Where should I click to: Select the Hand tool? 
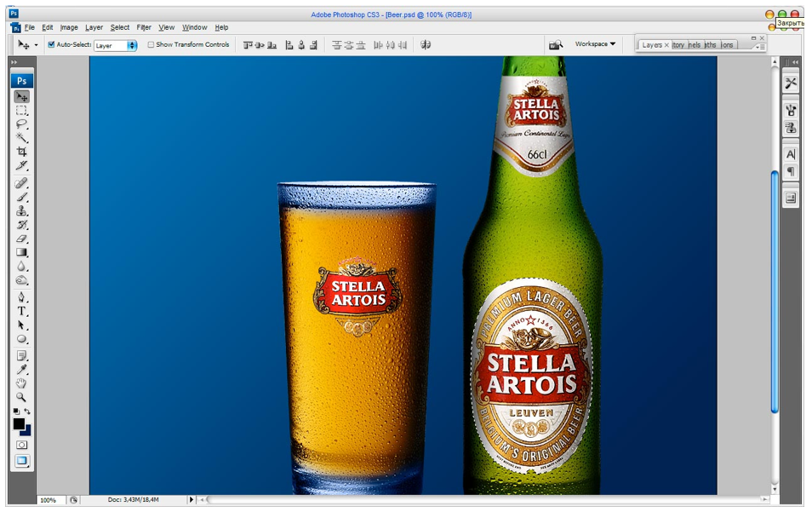(22, 383)
